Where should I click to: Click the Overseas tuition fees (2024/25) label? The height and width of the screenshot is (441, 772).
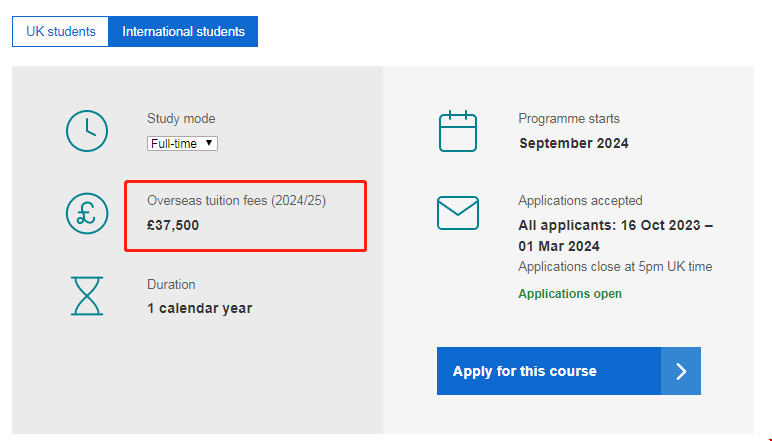coord(236,201)
